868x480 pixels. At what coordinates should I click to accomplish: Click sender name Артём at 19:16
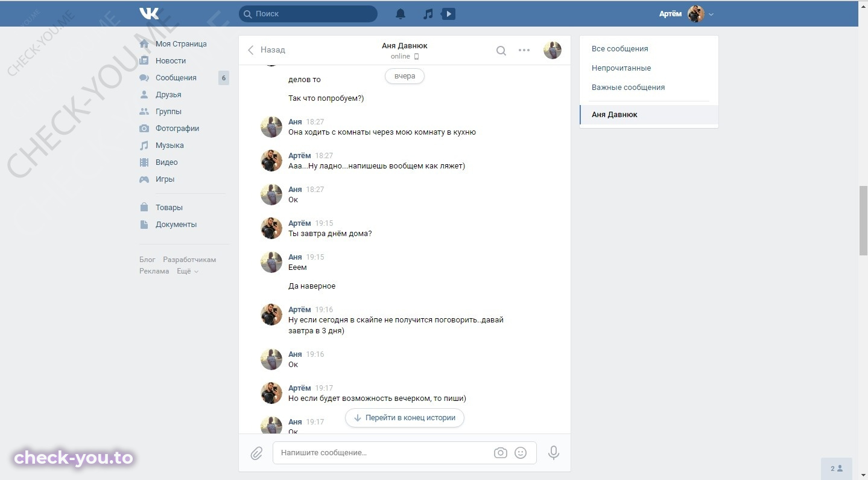[x=300, y=310]
